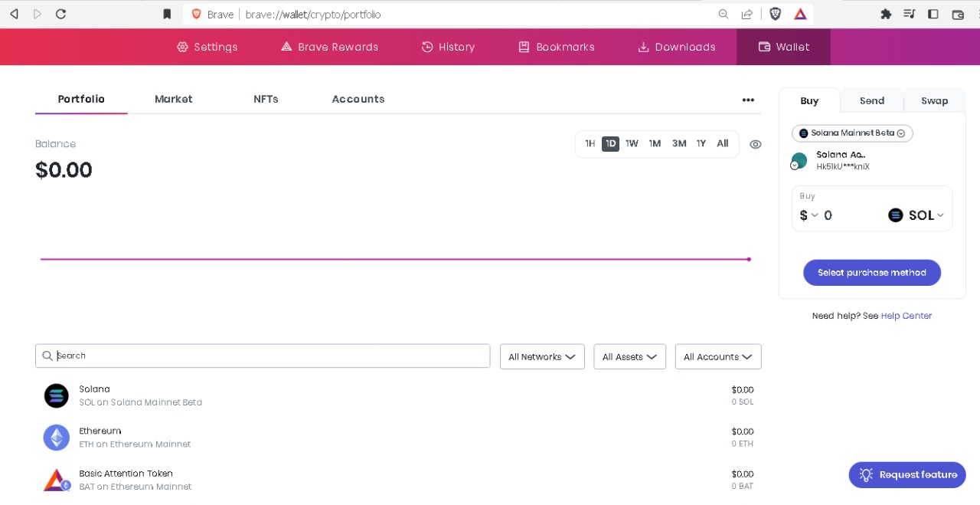Open History in the navigation bar
980x505 pixels.
[x=448, y=47]
